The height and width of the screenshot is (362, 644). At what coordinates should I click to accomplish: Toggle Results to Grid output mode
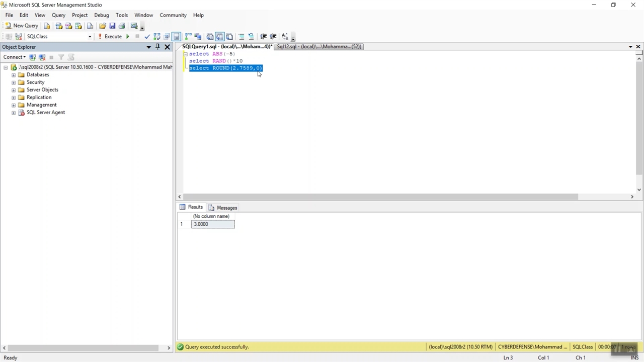click(x=220, y=37)
